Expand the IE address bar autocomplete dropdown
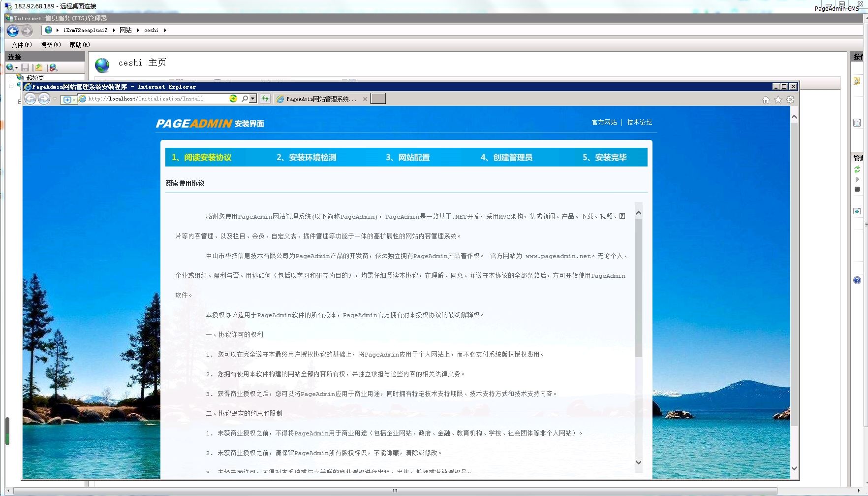Screen dimensions: 868x496 (x=253, y=99)
